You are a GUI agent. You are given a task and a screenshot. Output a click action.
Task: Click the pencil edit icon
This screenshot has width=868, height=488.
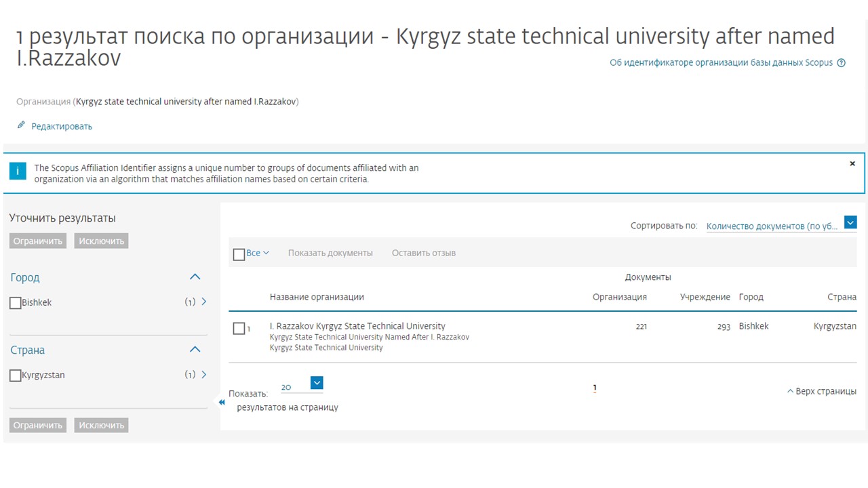click(21, 125)
